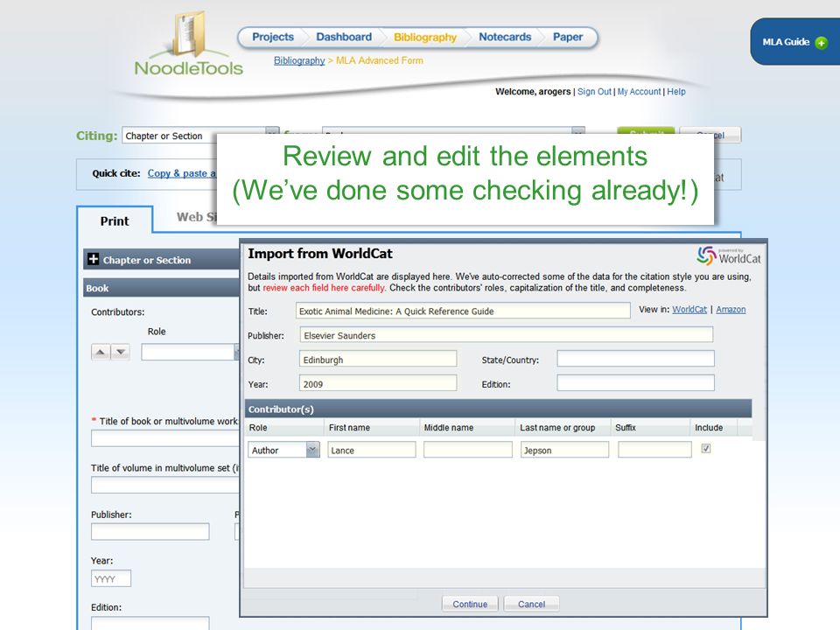840x630 pixels.
Task: View the book in WorldCat link
Action: tap(689, 309)
